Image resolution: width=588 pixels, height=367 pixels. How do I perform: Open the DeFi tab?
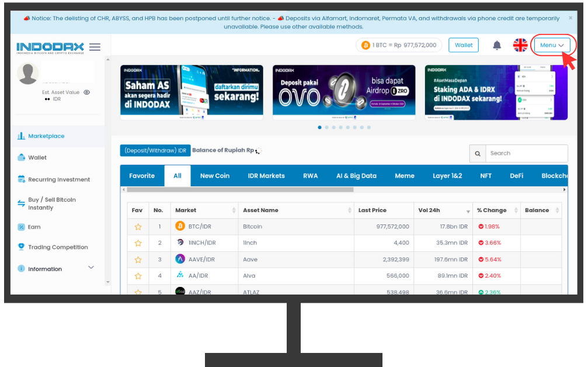[x=516, y=176]
